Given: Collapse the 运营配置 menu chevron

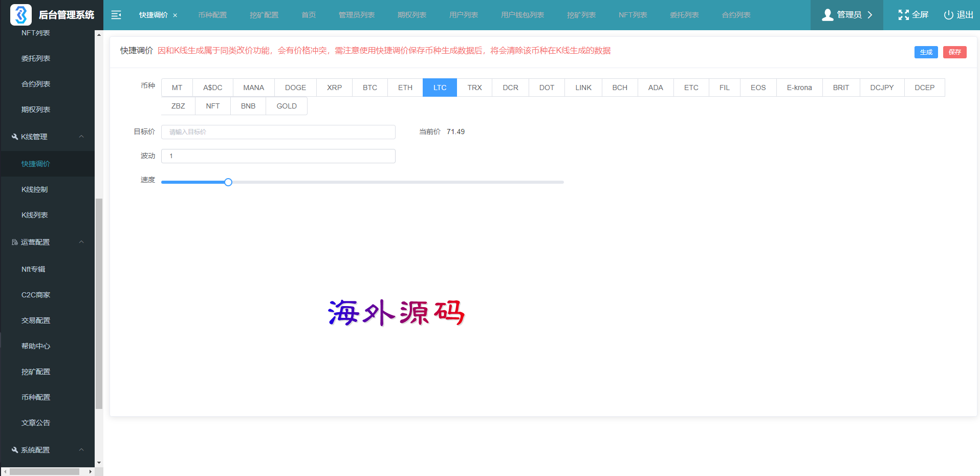Looking at the screenshot, I should 81,242.
